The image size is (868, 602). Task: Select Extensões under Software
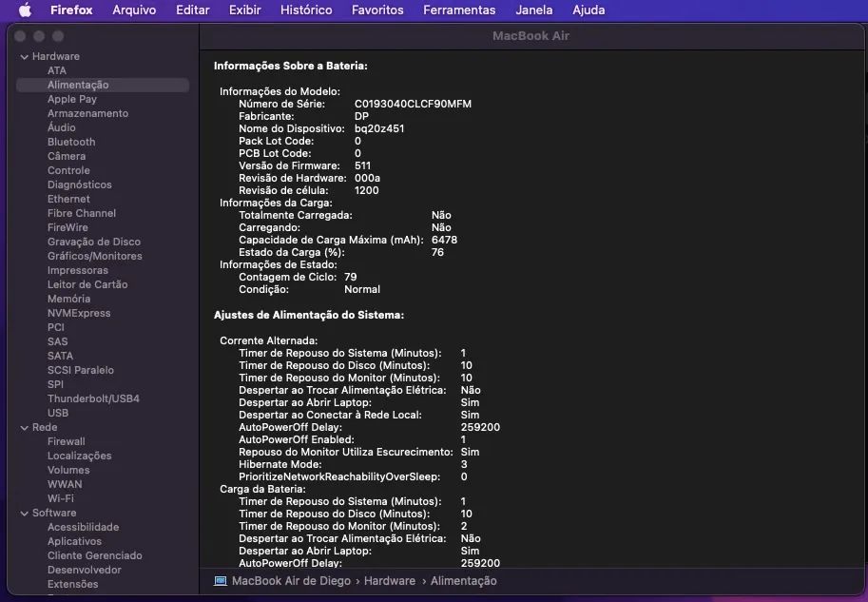click(73, 584)
